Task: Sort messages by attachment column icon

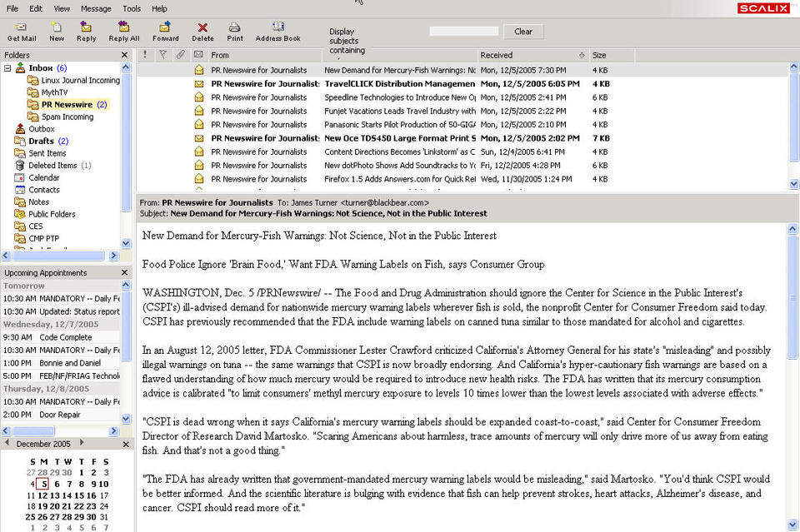Action: click(x=181, y=54)
